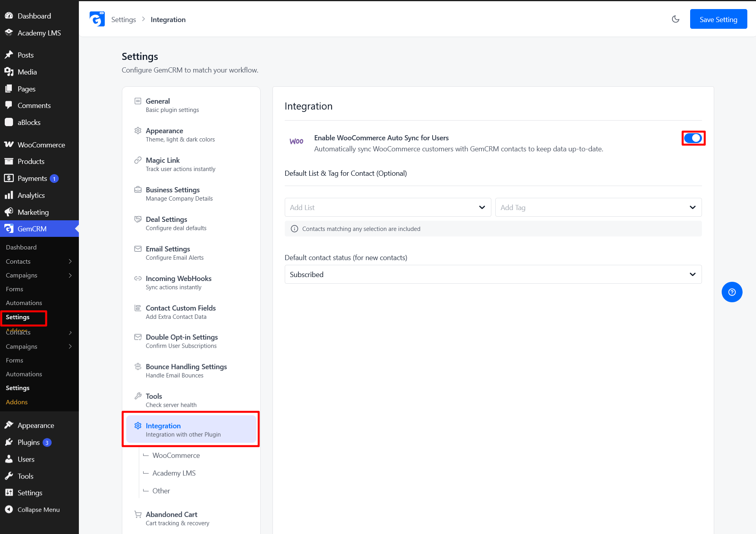Open Plugins menu with update badge
The width and height of the screenshot is (756, 534).
(x=29, y=442)
